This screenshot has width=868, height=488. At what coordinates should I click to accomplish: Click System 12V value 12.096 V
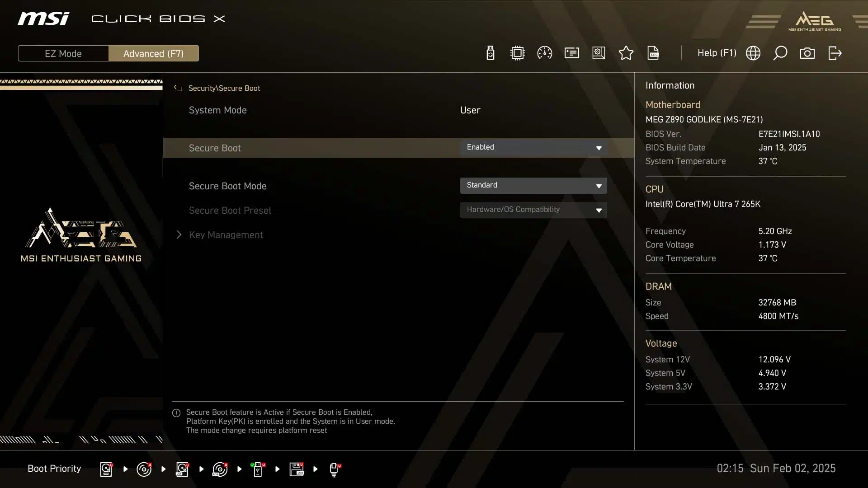tap(774, 360)
